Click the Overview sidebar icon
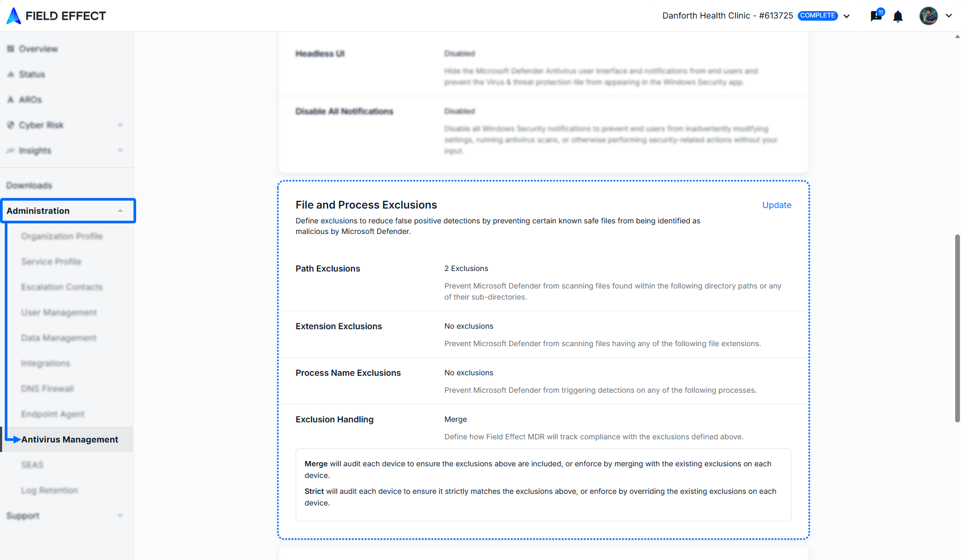The image size is (961, 560). (11, 49)
